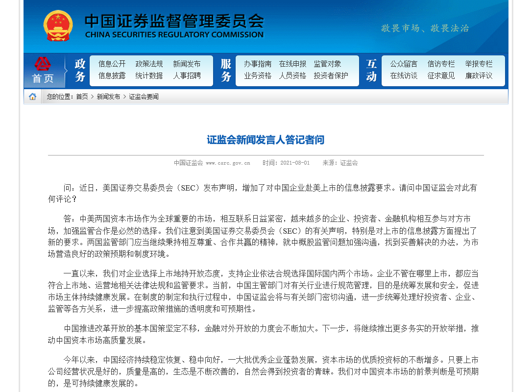Click 首页 in the breadcrumb path
This screenshot has height=392, width=532.
click(x=82, y=97)
